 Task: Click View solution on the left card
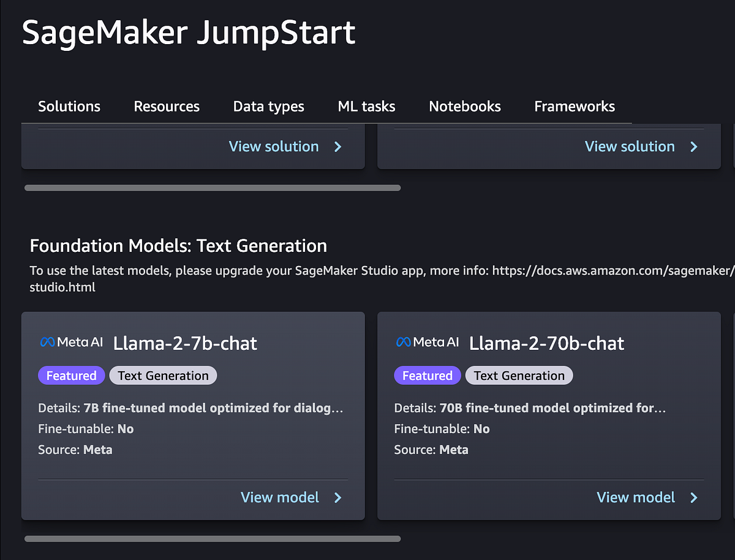point(274,146)
